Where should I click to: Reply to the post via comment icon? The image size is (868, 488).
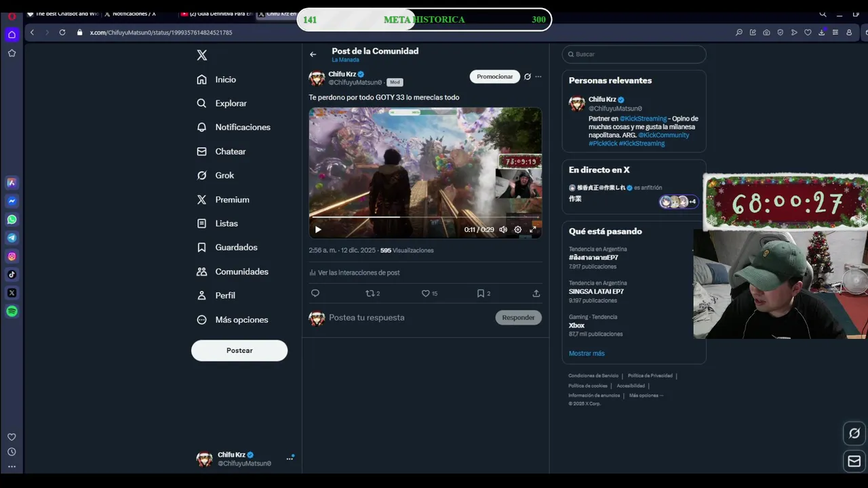pyautogui.click(x=315, y=293)
